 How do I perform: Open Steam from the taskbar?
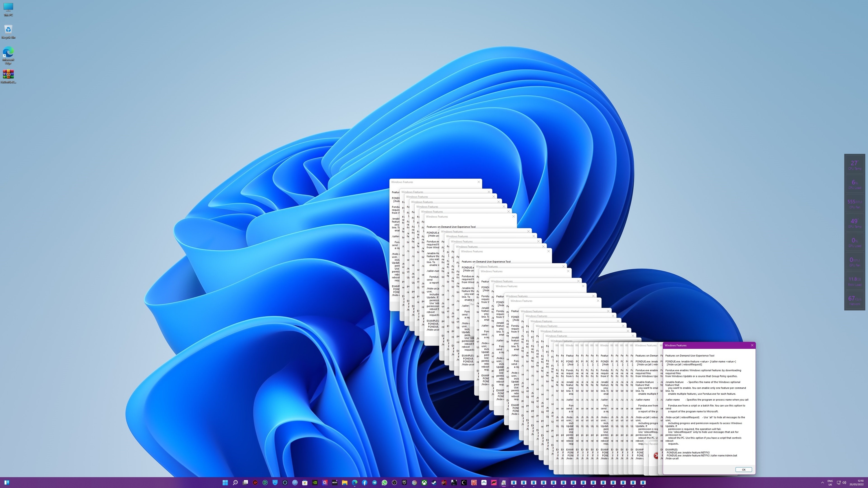(434, 483)
